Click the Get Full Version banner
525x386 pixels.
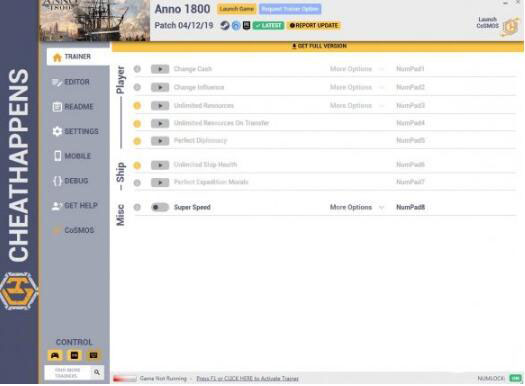pos(318,46)
